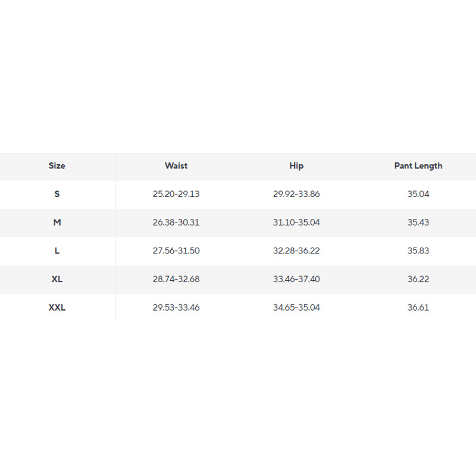Click the Size column header
The height and width of the screenshot is (476, 476).
(x=57, y=166)
